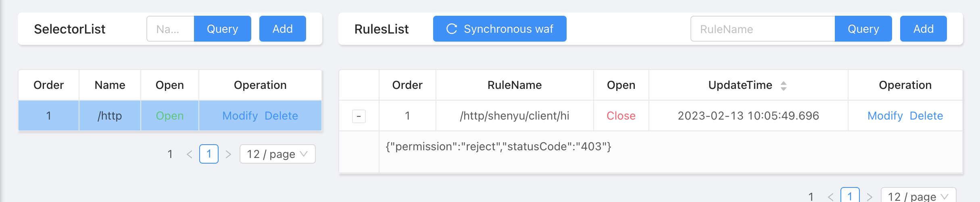Focus the RuleName search field

[x=762, y=29]
